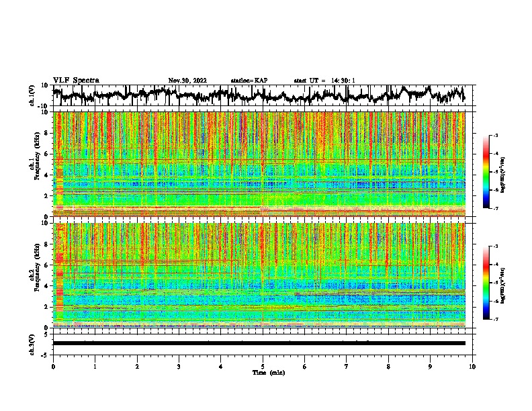532x411 pixels.
Task: Click the ch.2 frequency axis "8" tick label
Action: [47, 244]
